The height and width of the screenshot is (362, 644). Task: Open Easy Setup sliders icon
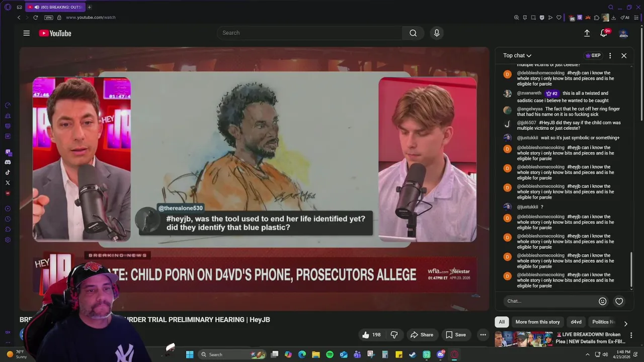pos(636,18)
